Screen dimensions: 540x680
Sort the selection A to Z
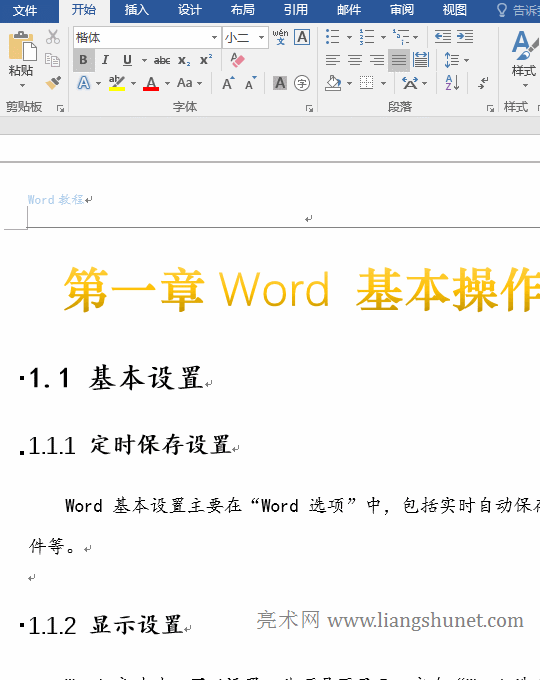452,82
